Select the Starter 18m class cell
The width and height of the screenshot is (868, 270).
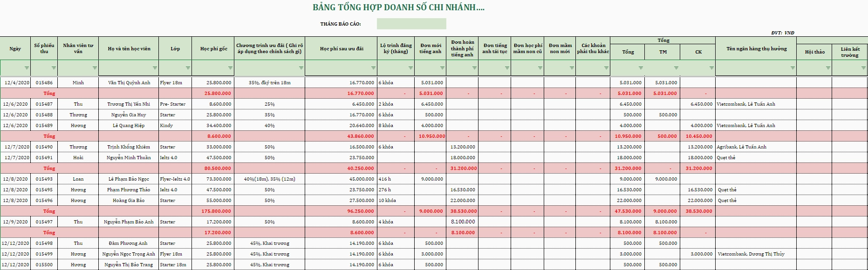pos(175,264)
